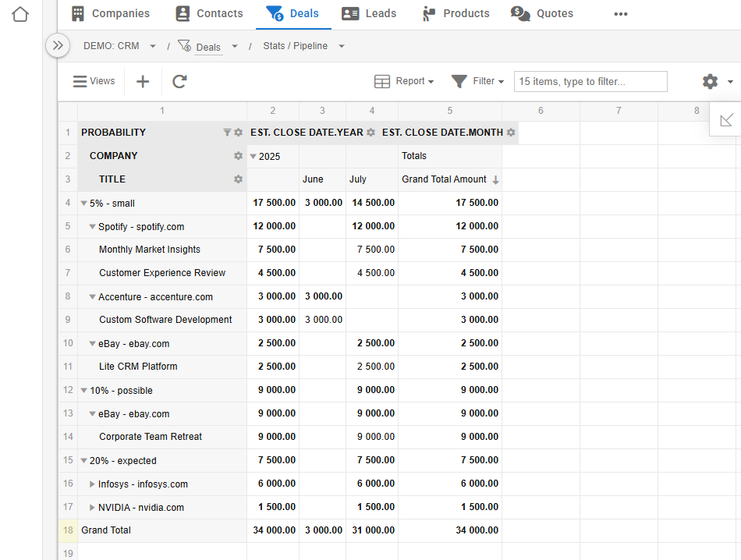Open the Report dropdown
This screenshot has height=560, width=741.
click(404, 81)
